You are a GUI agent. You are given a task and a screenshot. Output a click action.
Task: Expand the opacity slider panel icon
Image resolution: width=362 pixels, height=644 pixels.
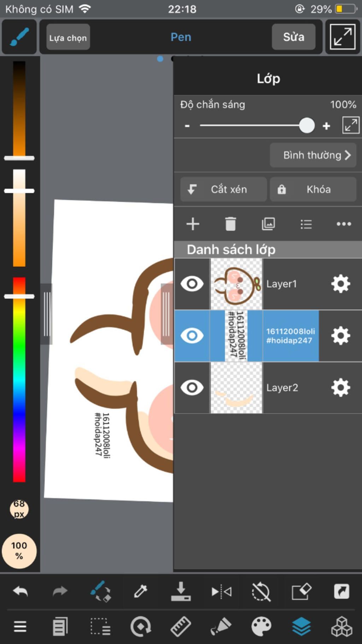pyautogui.click(x=351, y=125)
